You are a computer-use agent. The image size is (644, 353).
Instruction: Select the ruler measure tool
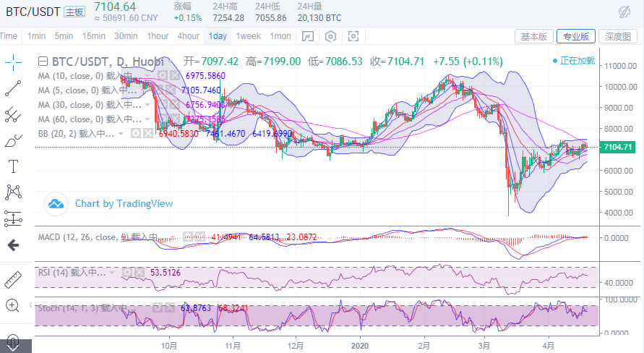coord(13,279)
